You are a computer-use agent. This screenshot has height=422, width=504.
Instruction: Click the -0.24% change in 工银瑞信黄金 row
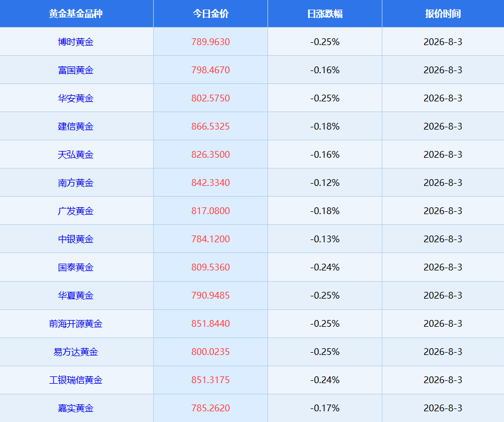[x=324, y=380]
